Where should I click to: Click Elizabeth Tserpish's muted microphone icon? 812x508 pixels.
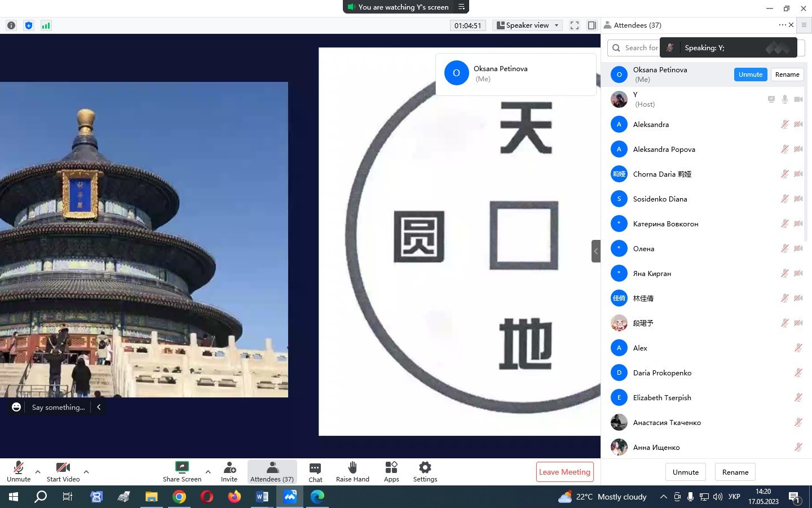click(x=798, y=397)
